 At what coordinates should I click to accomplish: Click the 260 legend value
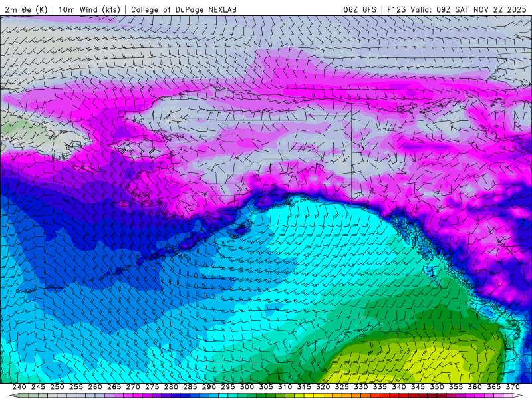coord(95,387)
